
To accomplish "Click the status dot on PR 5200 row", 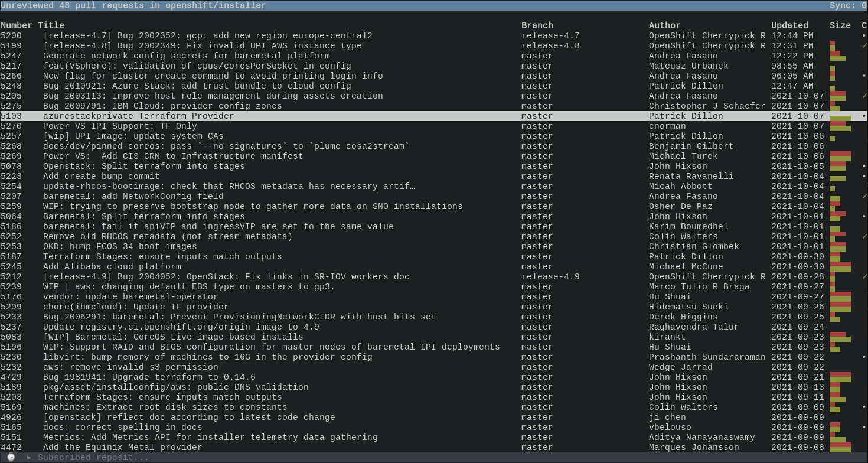I will 864,35.
